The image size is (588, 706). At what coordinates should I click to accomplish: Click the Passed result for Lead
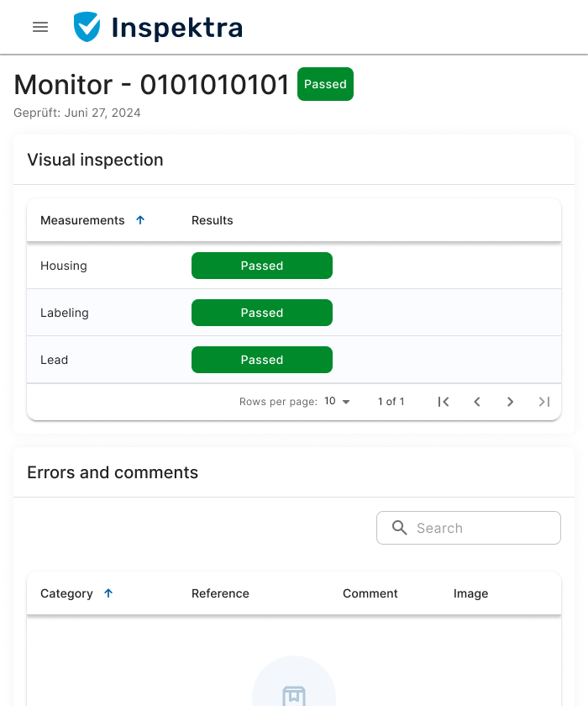(262, 360)
